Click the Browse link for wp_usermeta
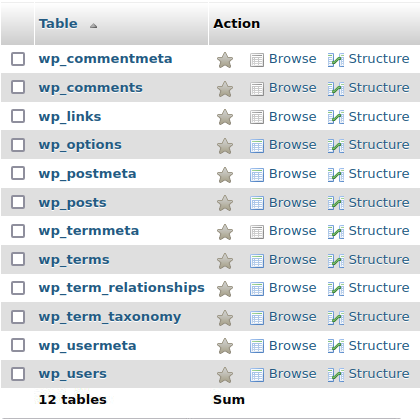The height and width of the screenshot is (419, 420). (x=292, y=346)
